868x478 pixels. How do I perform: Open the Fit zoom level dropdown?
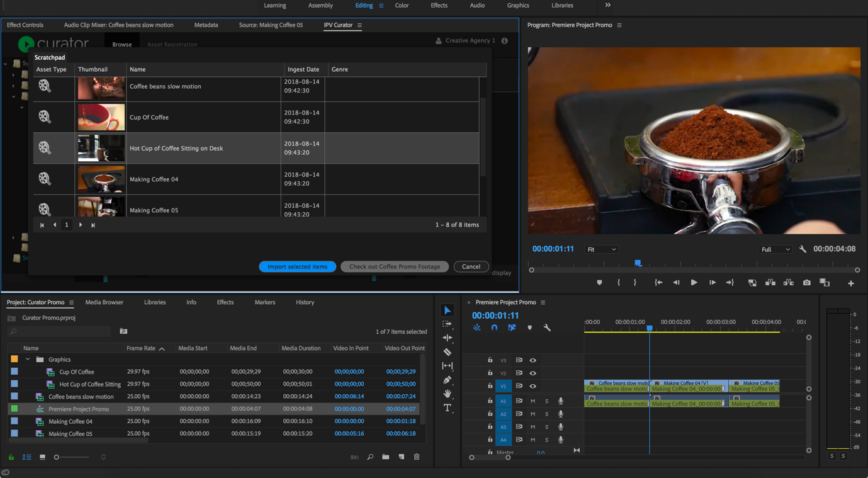pyautogui.click(x=601, y=249)
